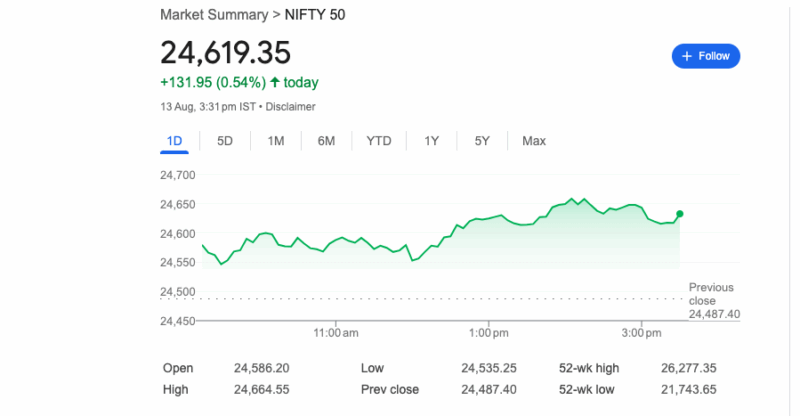
Task: Click the Previous close label on chart
Action: (x=711, y=294)
